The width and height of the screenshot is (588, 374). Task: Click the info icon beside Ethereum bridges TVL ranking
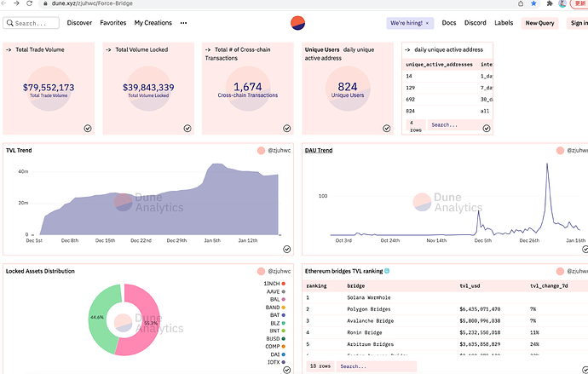(387, 271)
